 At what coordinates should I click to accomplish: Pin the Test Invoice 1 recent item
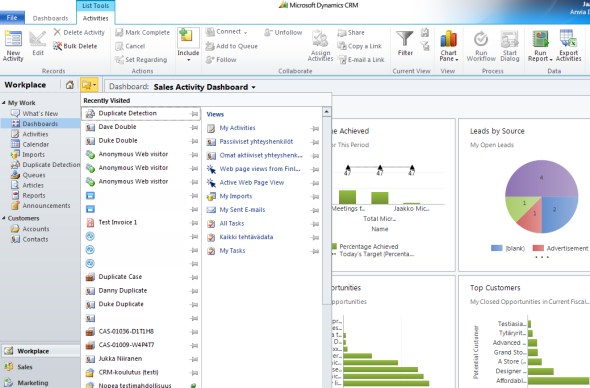194,223
